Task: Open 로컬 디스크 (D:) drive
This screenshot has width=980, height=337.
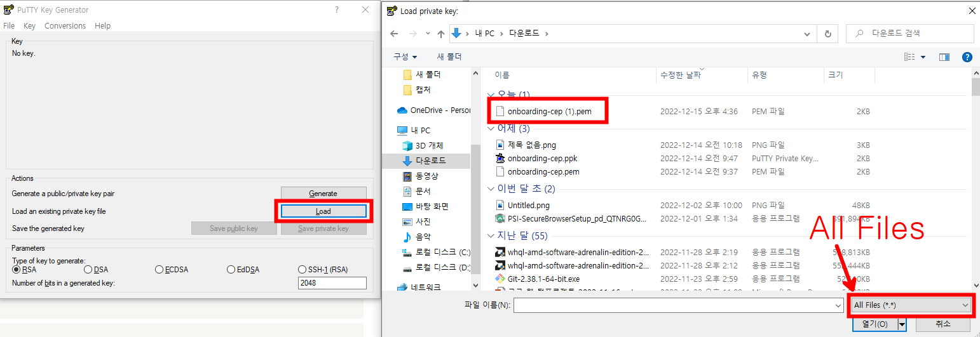Action: (x=437, y=267)
